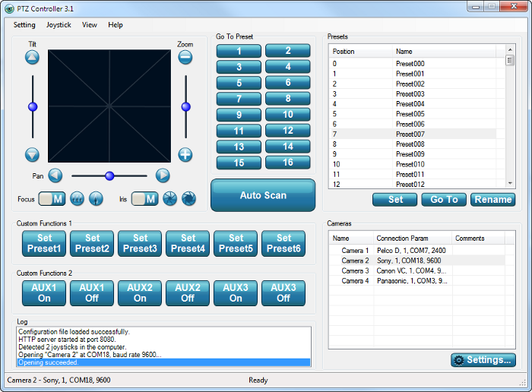The width and height of the screenshot is (532, 392).
Task: Click the Zoom slider handle
Action: point(186,107)
